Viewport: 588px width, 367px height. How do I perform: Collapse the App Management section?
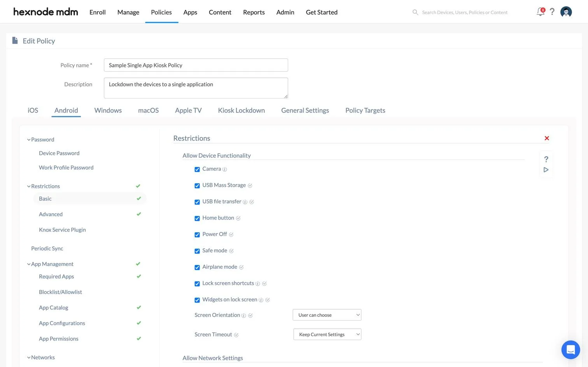(x=28, y=264)
